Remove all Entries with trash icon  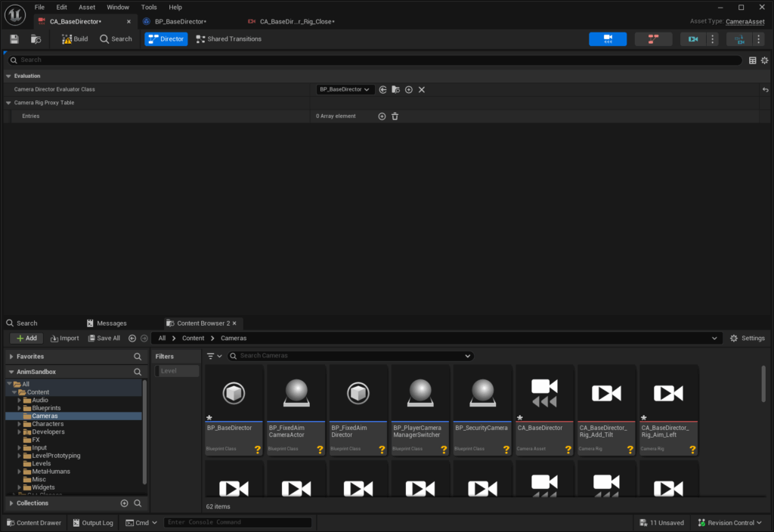pos(395,116)
